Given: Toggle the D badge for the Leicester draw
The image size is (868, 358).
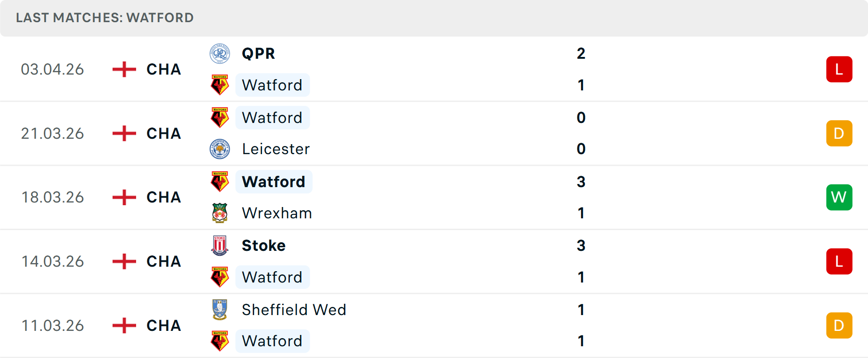Looking at the screenshot, I should 839,133.
